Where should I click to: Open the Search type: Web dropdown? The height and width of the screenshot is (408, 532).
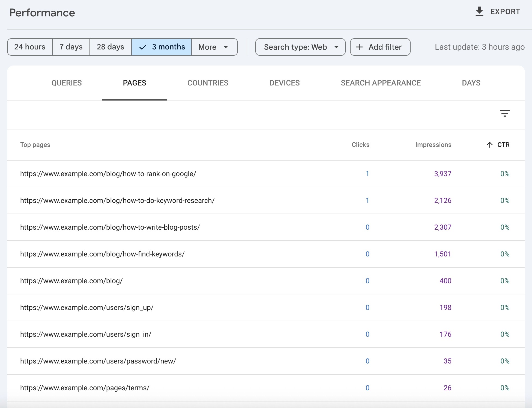300,47
